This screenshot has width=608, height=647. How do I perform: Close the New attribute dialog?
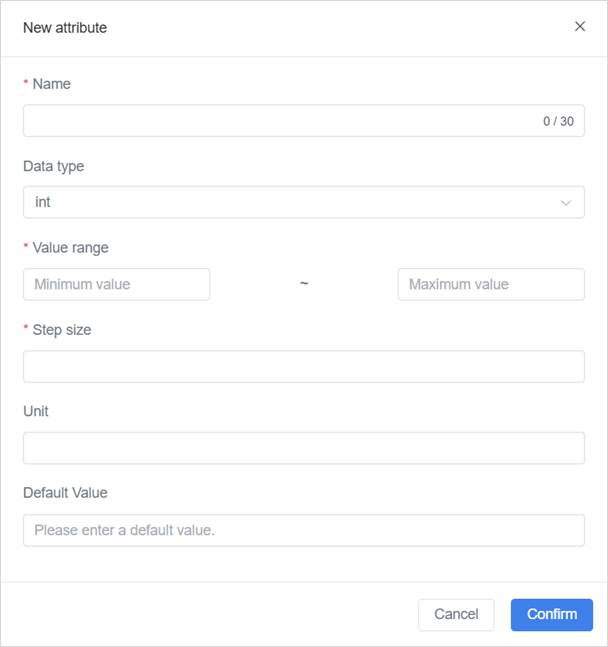[580, 27]
